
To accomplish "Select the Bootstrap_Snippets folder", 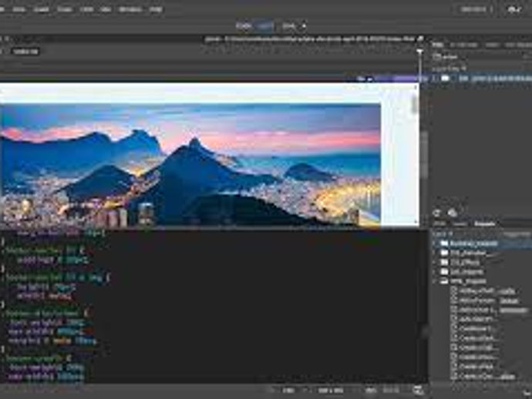I will pos(474,243).
